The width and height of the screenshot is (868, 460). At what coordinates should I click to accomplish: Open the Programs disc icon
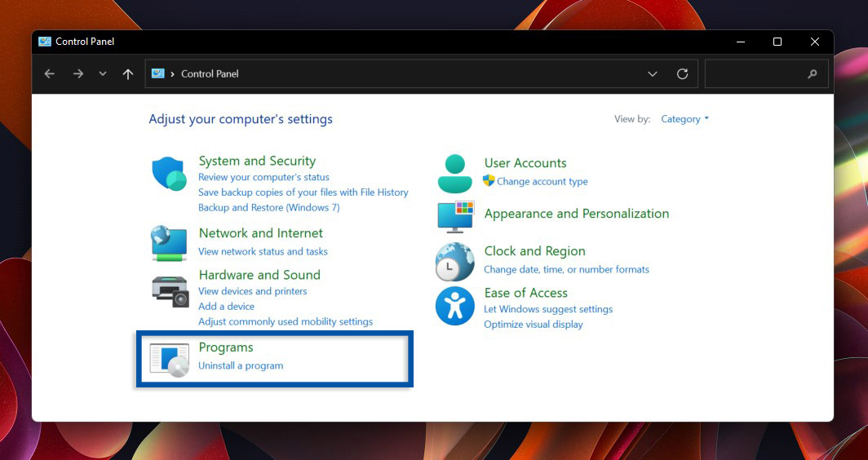(170, 360)
